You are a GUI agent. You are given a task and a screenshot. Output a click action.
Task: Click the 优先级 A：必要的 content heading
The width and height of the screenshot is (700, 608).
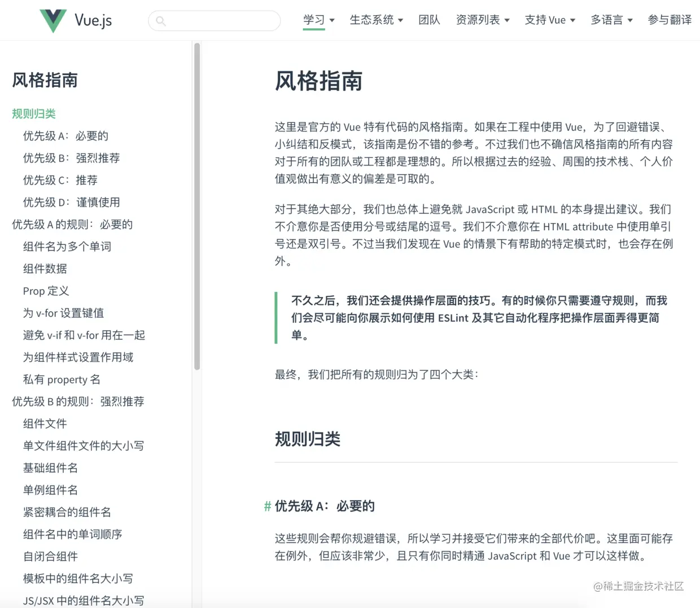tap(325, 506)
